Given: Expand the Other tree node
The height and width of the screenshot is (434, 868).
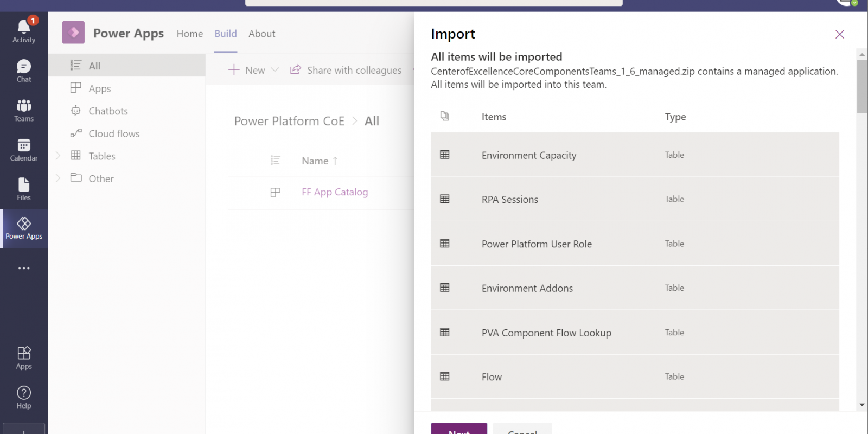Looking at the screenshot, I should (x=58, y=178).
